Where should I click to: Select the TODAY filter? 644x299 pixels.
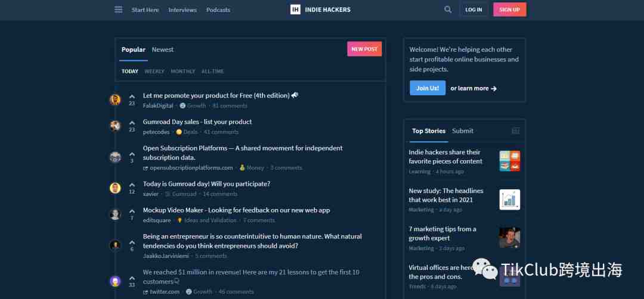(130, 71)
